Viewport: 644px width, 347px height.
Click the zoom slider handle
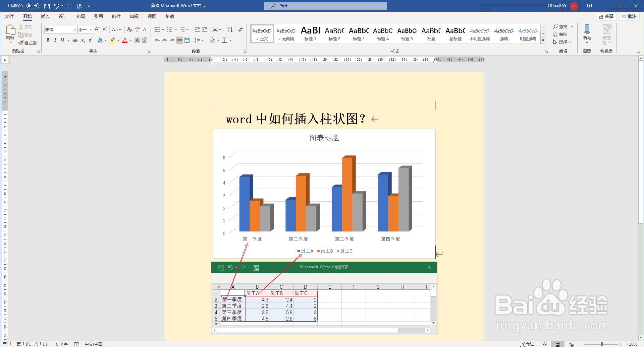click(602, 344)
